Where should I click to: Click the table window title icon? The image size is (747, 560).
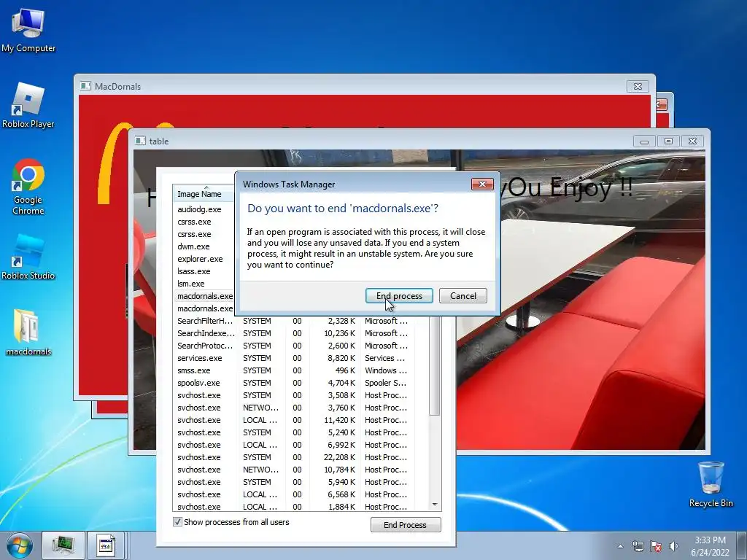[x=140, y=141]
